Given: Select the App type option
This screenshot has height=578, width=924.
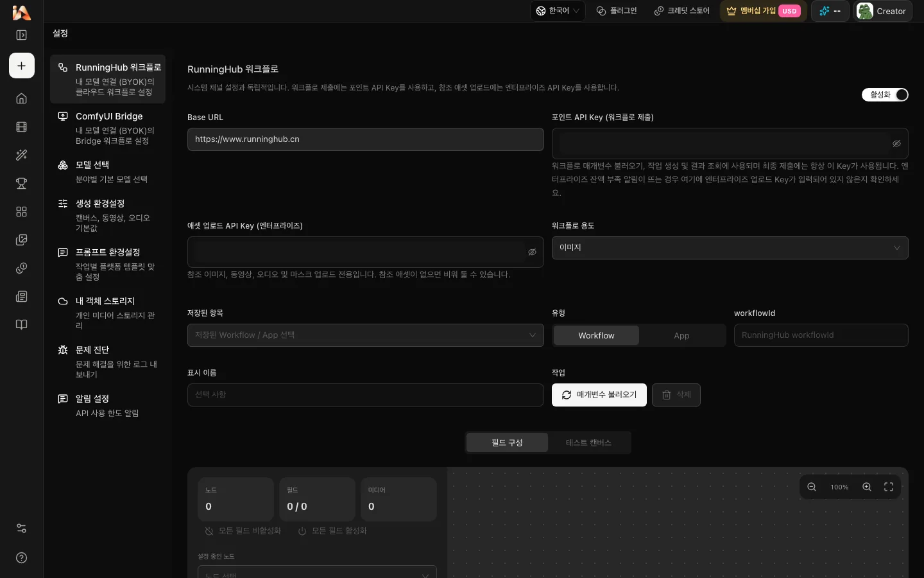Looking at the screenshot, I should click(681, 335).
